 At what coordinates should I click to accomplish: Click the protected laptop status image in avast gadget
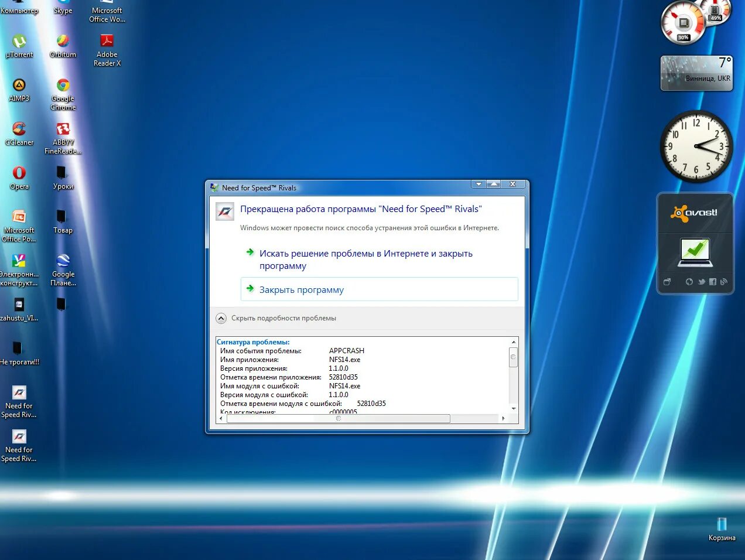pyautogui.click(x=695, y=252)
